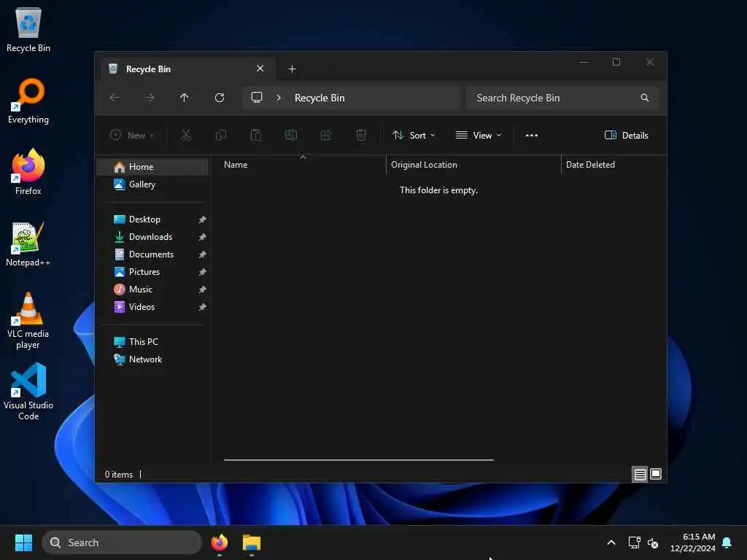747x560 pixels.
Task: Click the Delete trash icon
Action: pyautogui.click(x=361, y=135)
